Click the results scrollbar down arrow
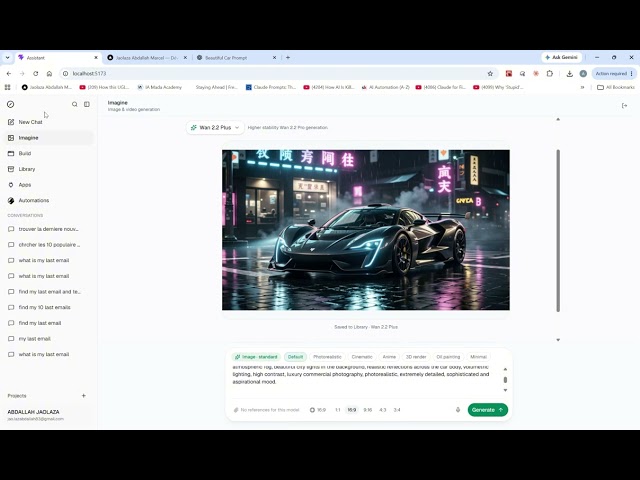 pyautogui.click(x=558, y=340)
